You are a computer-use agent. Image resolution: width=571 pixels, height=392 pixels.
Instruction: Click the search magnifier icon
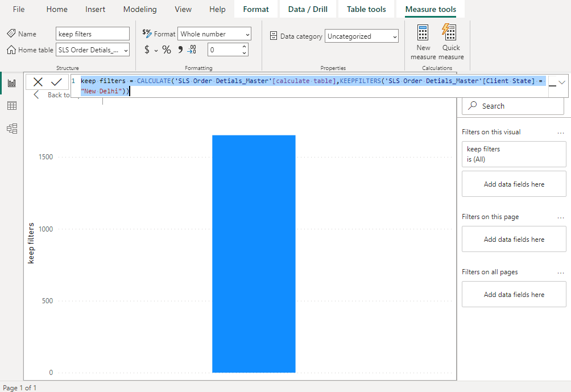point(472,106)
